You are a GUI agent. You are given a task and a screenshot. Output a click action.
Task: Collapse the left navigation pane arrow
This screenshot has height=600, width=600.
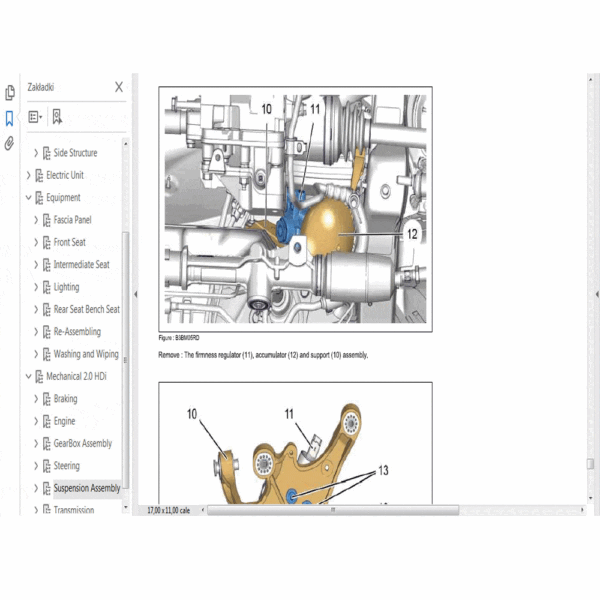click(135, 294)
